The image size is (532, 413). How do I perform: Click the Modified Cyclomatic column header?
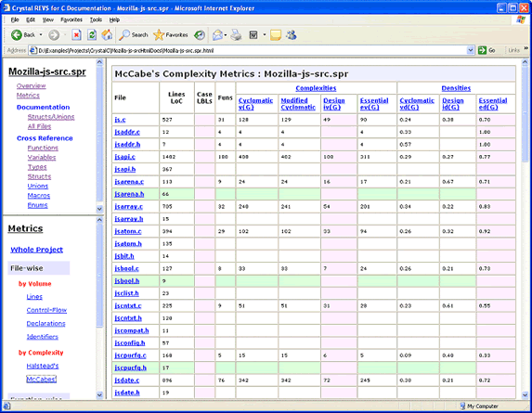[x=298, y=104]
